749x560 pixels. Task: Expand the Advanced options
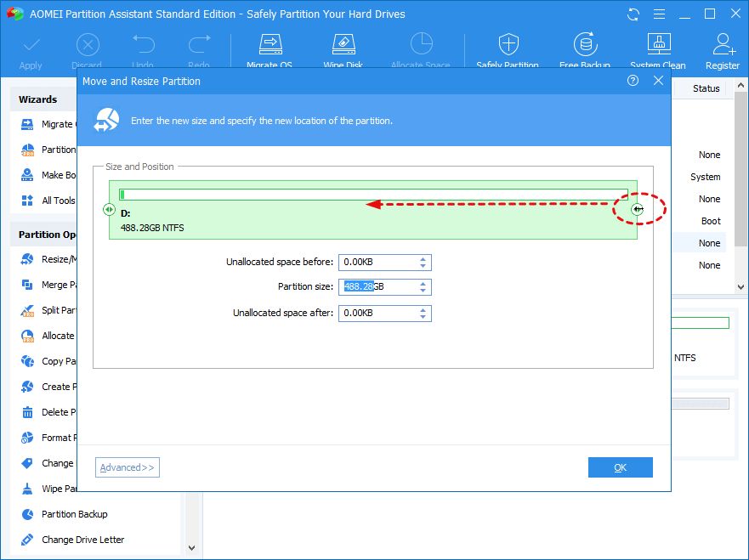(x=128, y=467)
